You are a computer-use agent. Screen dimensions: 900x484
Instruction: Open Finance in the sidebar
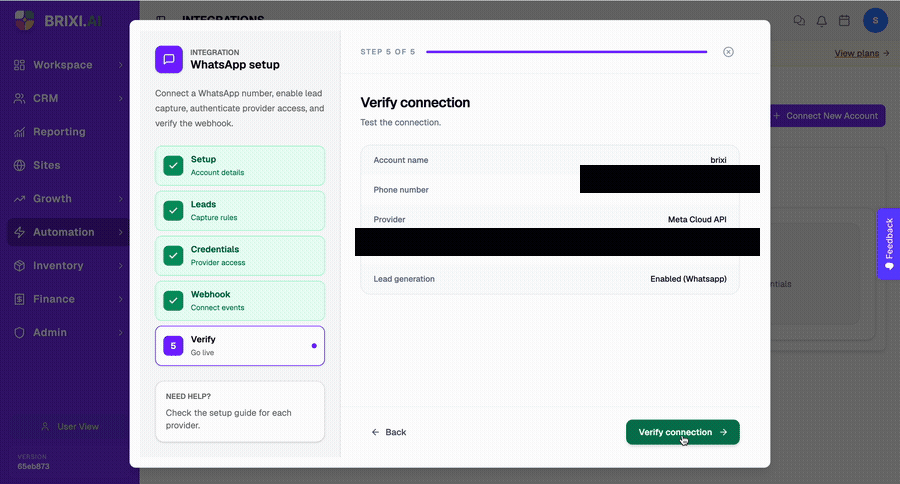point(68,299)
